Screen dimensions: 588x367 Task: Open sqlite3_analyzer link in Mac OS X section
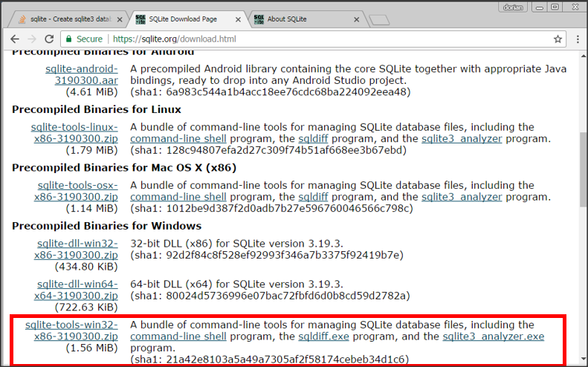point(462,197)
